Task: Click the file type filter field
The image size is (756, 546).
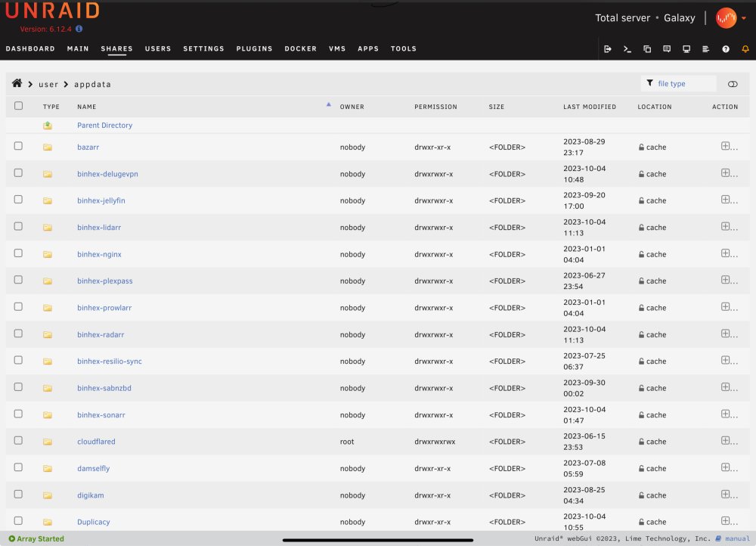Action: pos(678,83)
